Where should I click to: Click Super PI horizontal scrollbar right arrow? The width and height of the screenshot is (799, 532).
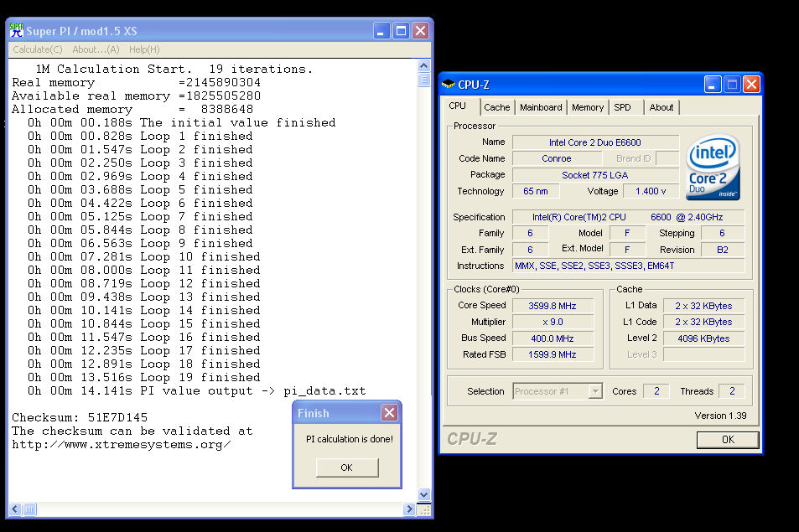tap(409, 509)
